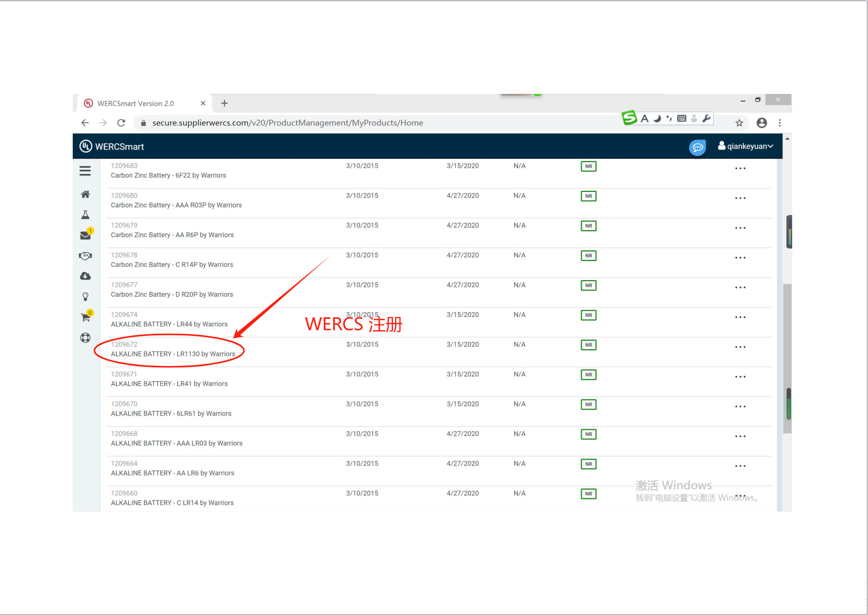This screenshot has width=868, height=615.
Task: Open actions menu for ALKALINE 6LR61 row
Action: tap(740, 407)
